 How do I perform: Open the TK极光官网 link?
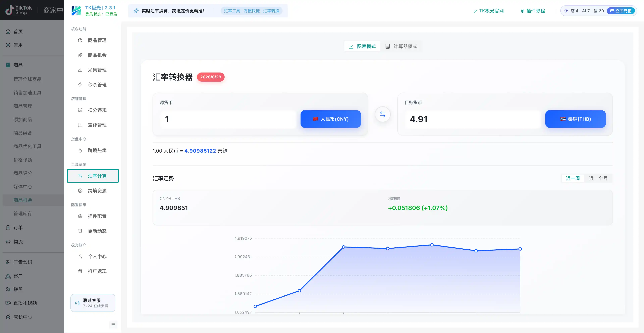(489, 11)
